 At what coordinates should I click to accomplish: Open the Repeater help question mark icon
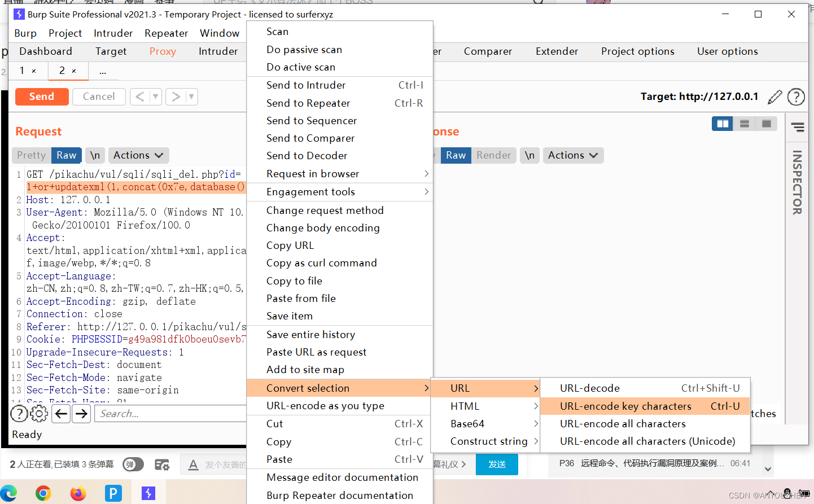[796, 97]
